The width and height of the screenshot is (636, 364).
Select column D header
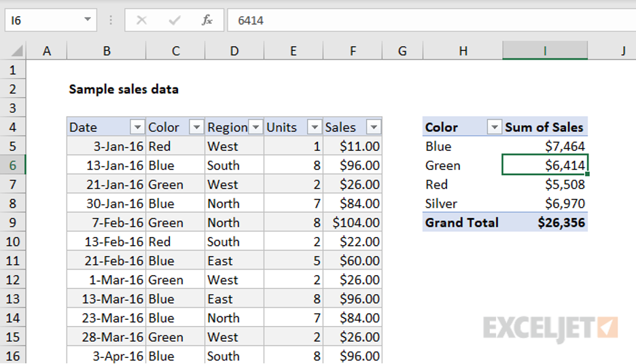pos(234,51)
